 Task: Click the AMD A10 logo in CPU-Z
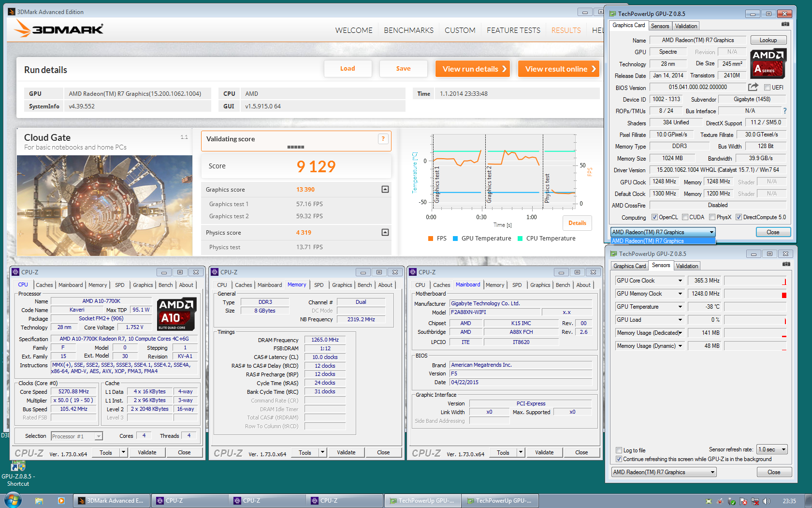(177, 314)
